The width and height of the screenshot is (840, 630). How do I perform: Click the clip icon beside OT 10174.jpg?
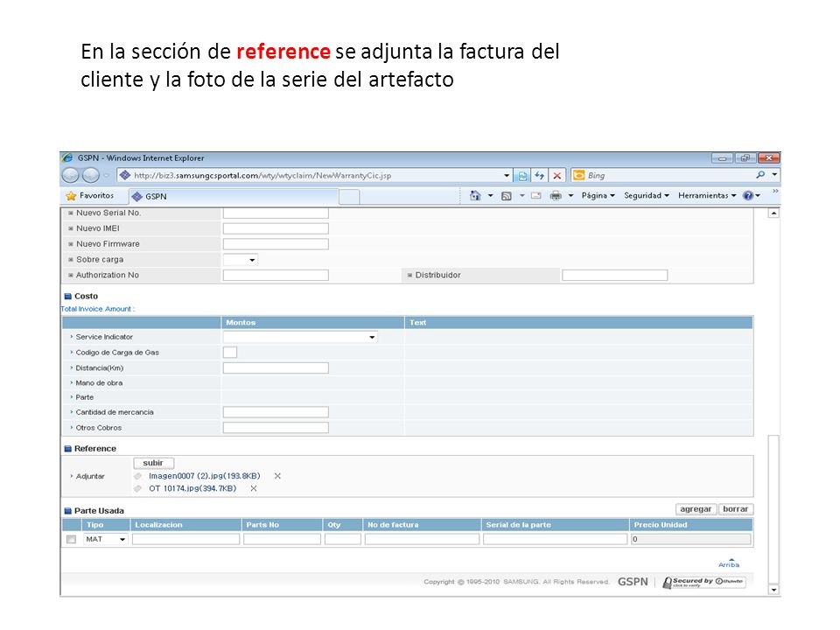pyautogui.click(x=138, y=488)
